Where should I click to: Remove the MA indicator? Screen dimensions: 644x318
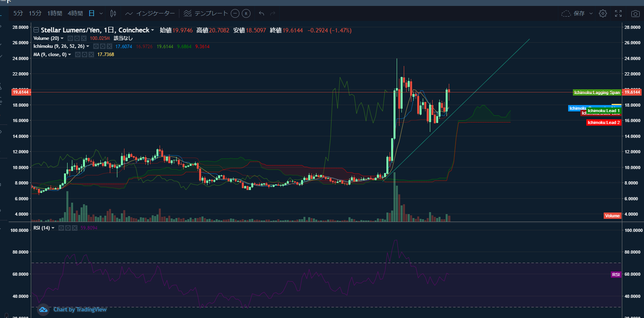(91, 55)
